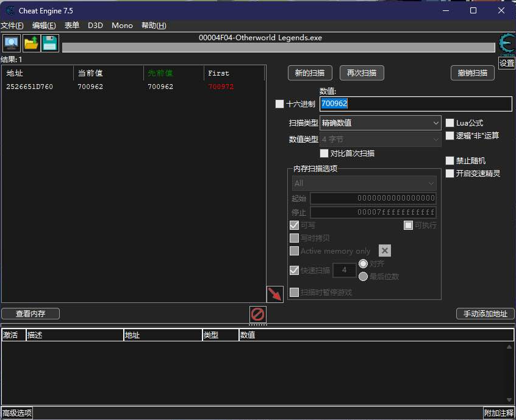The width and height of the screenshot is (516, 420).
Task: Open the Mono menu
Action: click(122, 26)
